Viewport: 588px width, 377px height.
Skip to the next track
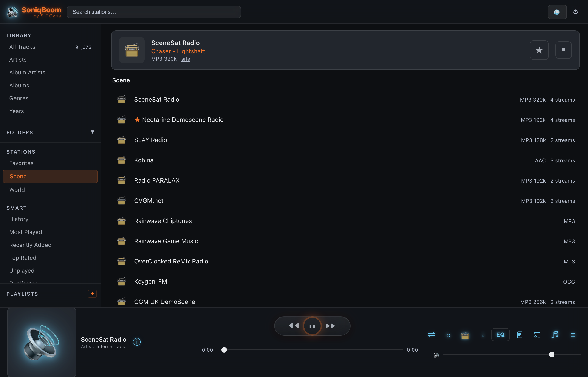(x=331, y=326)
